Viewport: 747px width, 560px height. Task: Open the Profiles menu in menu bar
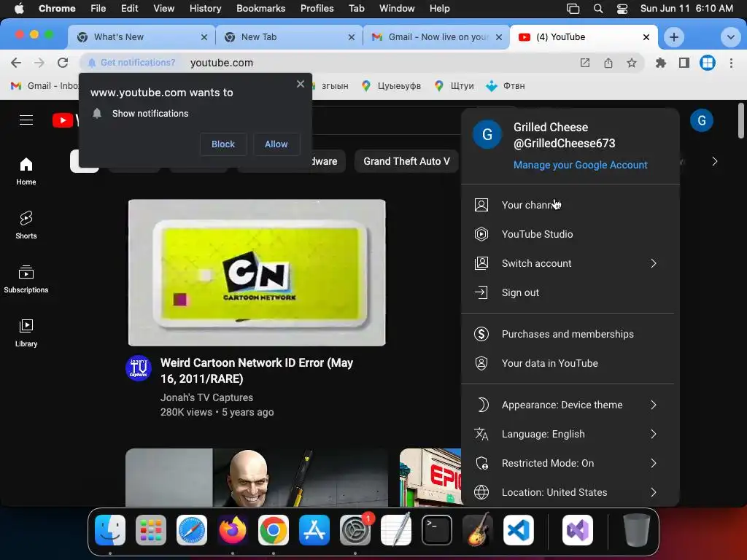[x=317, y=8]
